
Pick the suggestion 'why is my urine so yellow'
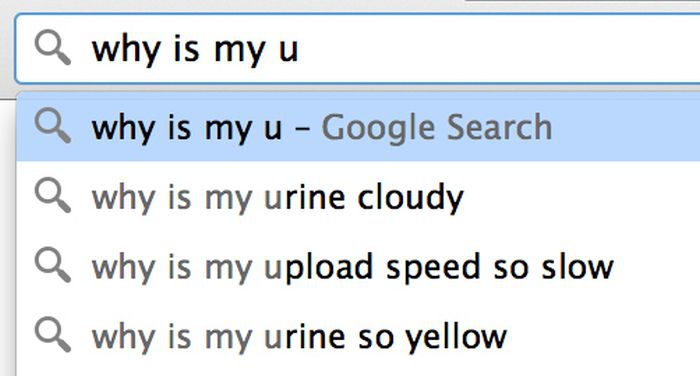tap(358, 336)
